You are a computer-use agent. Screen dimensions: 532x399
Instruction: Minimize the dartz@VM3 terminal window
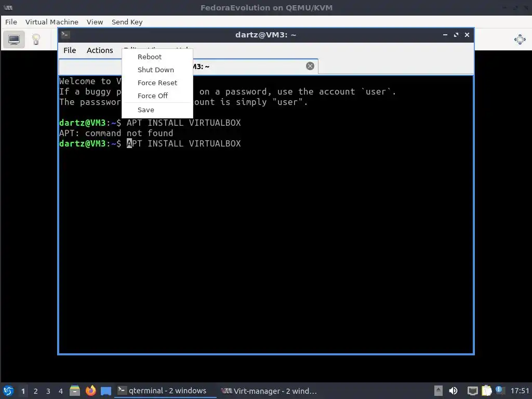pyautogui.click(x=445, y=35)
